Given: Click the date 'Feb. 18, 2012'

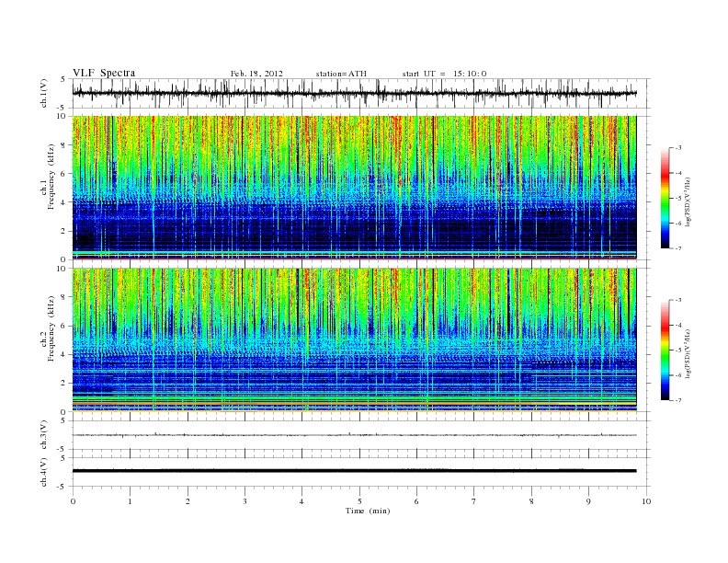Looking at the screenshot, I should [x=256, y=74].
